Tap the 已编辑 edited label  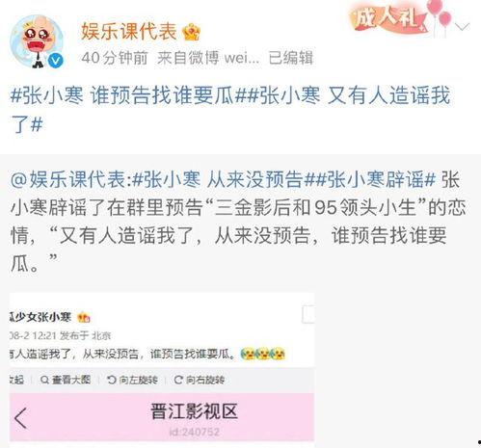(x=291, y=58)
